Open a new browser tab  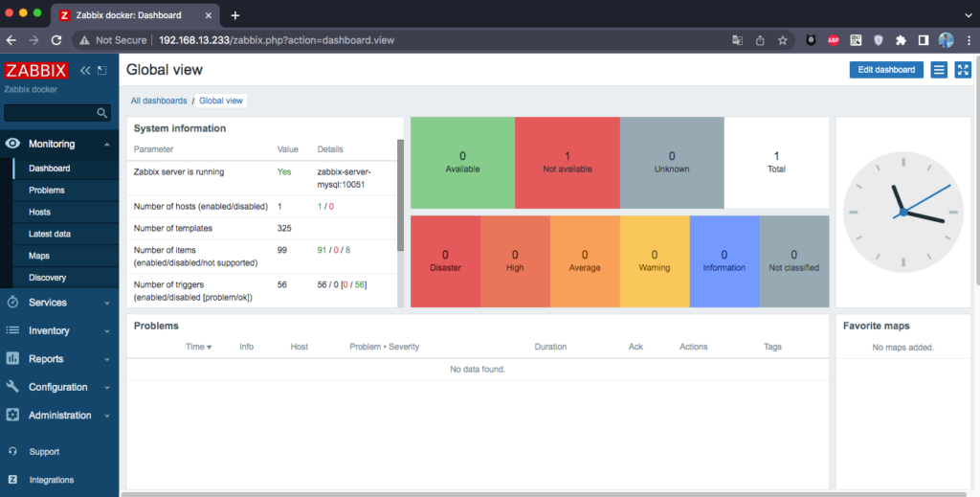(235, 15)
